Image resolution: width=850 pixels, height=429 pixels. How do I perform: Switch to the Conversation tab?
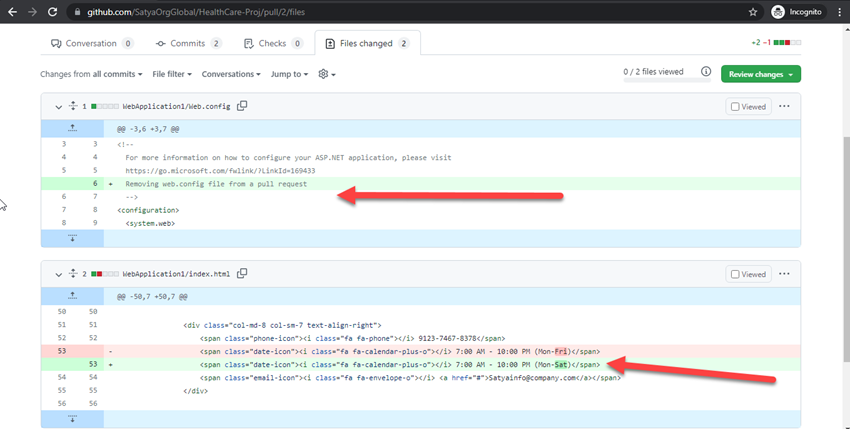point(91,43)
